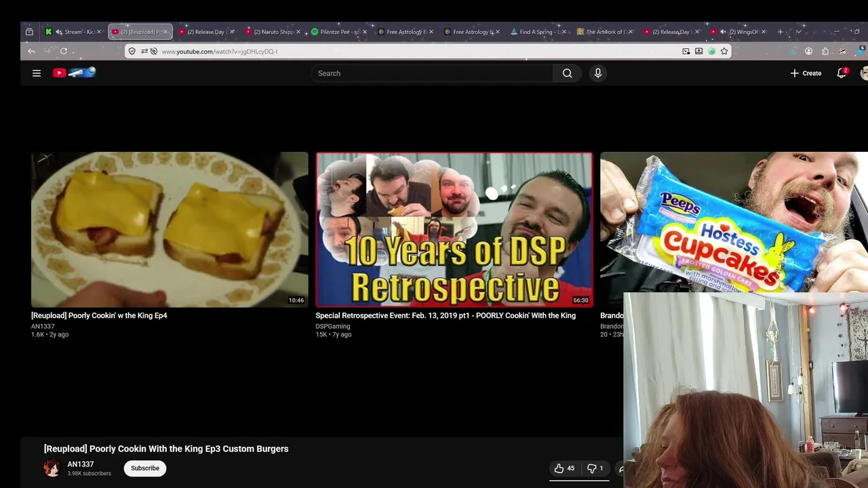Open the notifications bell
The width and height of the screenshot is (868, 488).
[x=842, y=73]
